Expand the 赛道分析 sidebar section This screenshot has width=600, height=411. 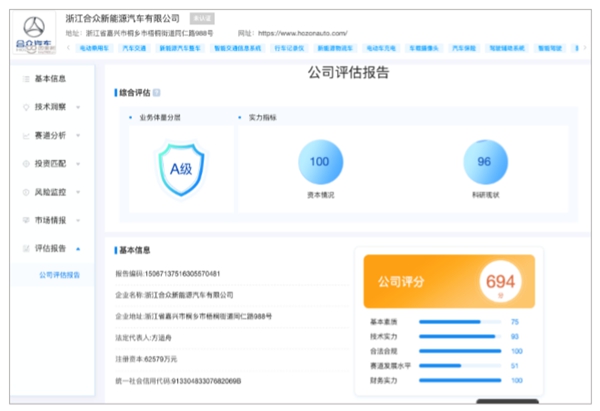[78, 135]
